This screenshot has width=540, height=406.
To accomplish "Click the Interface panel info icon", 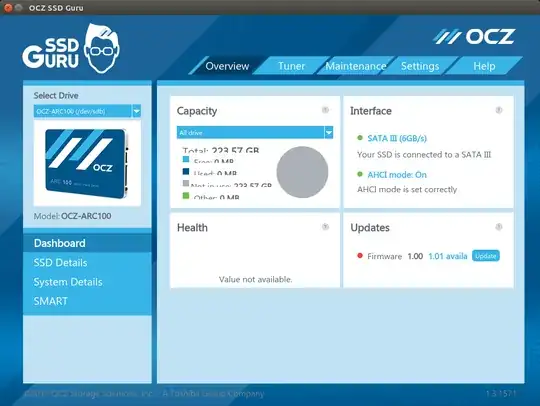I will [499, 110].
